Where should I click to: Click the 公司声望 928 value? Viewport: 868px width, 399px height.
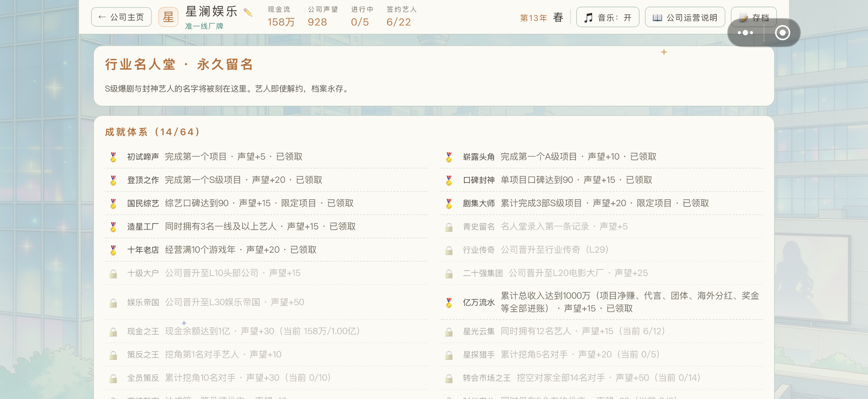tap(317, 22)
